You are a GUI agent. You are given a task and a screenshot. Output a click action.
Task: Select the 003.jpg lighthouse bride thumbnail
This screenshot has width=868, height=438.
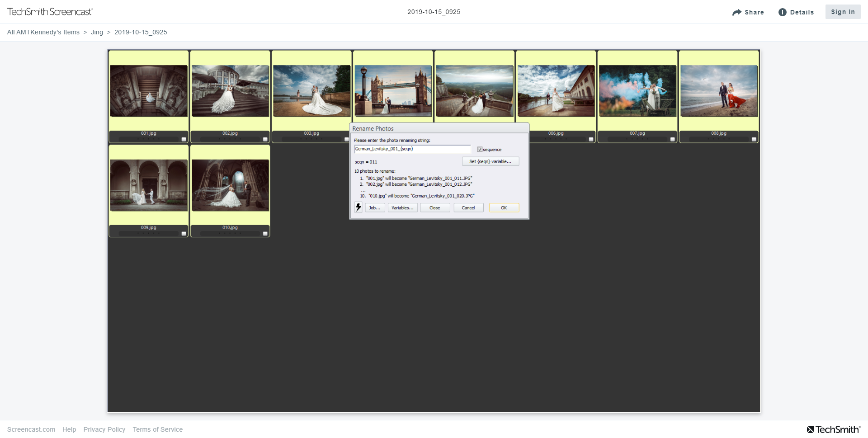311,91
